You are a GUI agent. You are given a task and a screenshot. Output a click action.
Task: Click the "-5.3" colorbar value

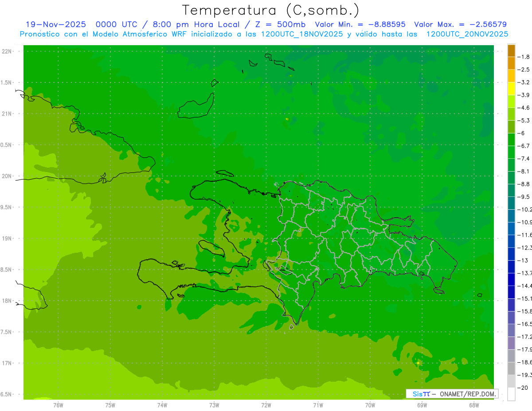(x=523, y=120)
